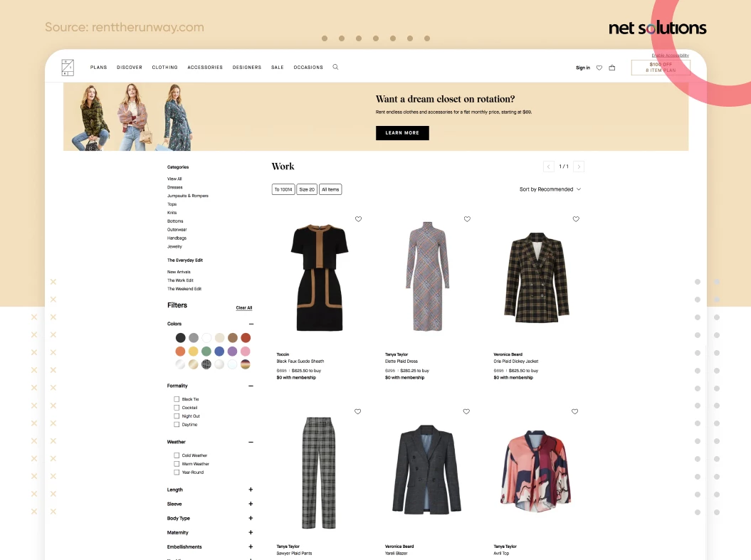This screenshot has width=751, height=560.
Task: Favorite the Sawyer Plaid Pants
Action: [x=358, y=411]
